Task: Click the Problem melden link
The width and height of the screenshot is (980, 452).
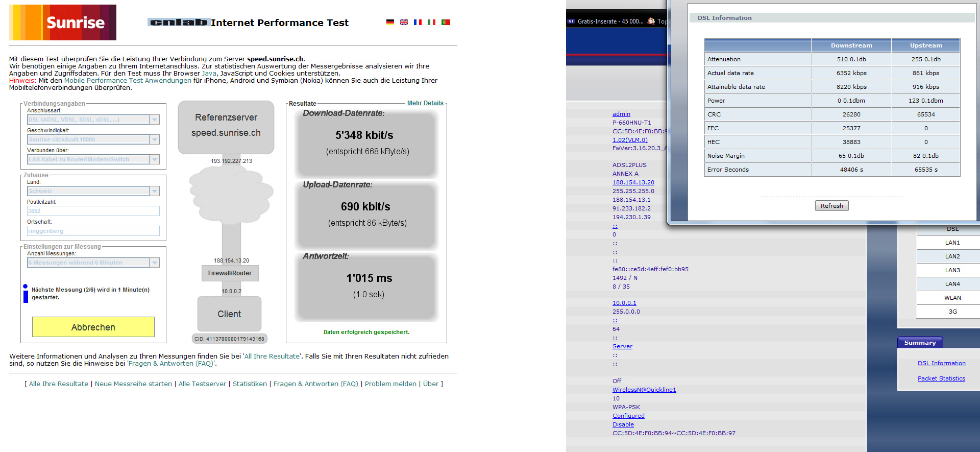Action: 390,384
